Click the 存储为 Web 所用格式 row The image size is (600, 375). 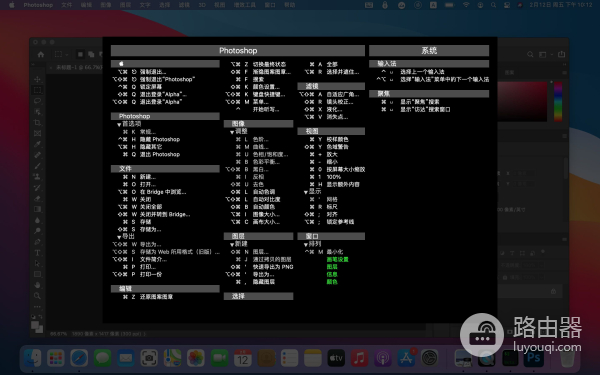click(x=165, y=252)
